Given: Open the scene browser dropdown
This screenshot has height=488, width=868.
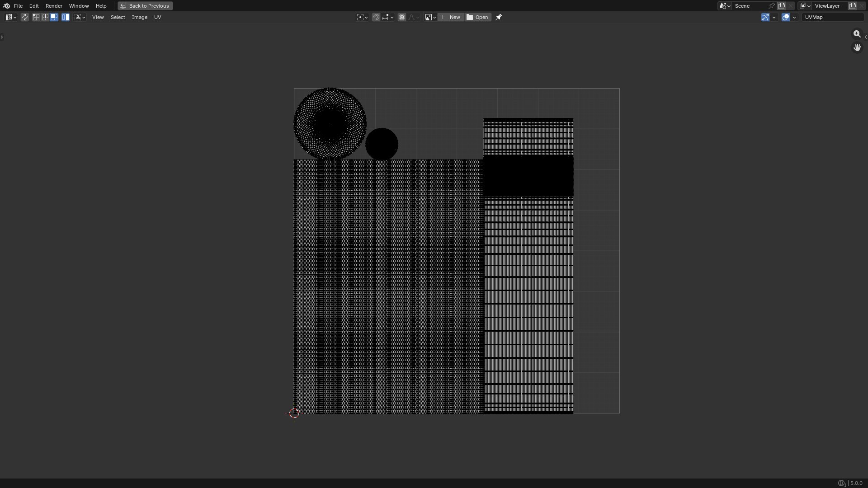Looking at the screenshot, I should click(x=725, y=6).
